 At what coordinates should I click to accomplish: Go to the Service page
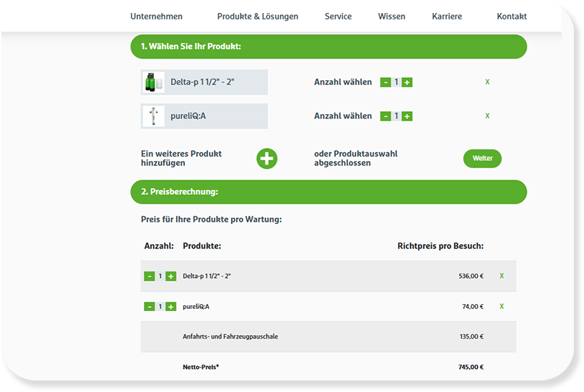(x=338, y=17)
